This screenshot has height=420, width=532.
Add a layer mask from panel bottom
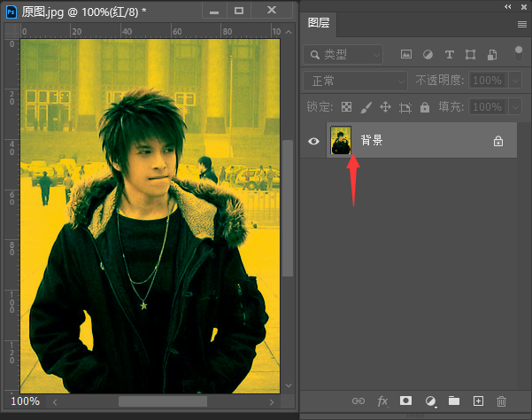[406, 401]
